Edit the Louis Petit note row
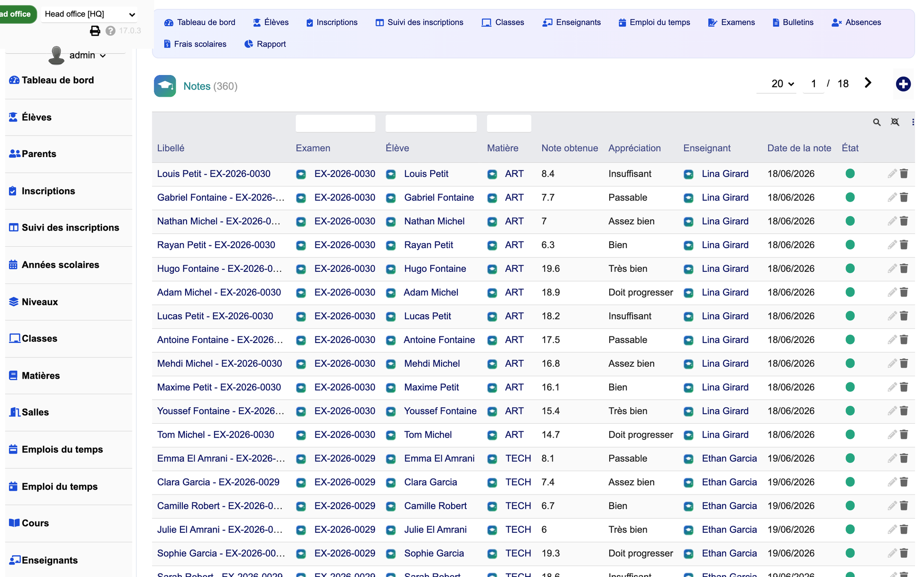Viewport: 924px width, 577px height. click(x=892, y=174)
